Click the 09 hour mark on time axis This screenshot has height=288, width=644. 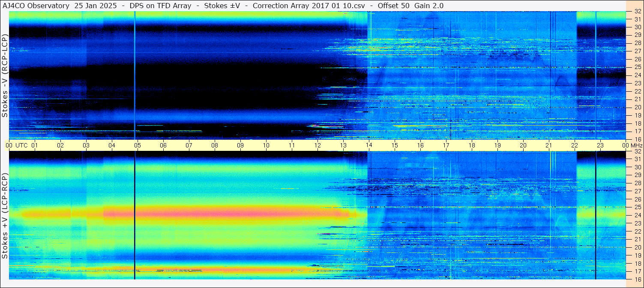point(240,145)
